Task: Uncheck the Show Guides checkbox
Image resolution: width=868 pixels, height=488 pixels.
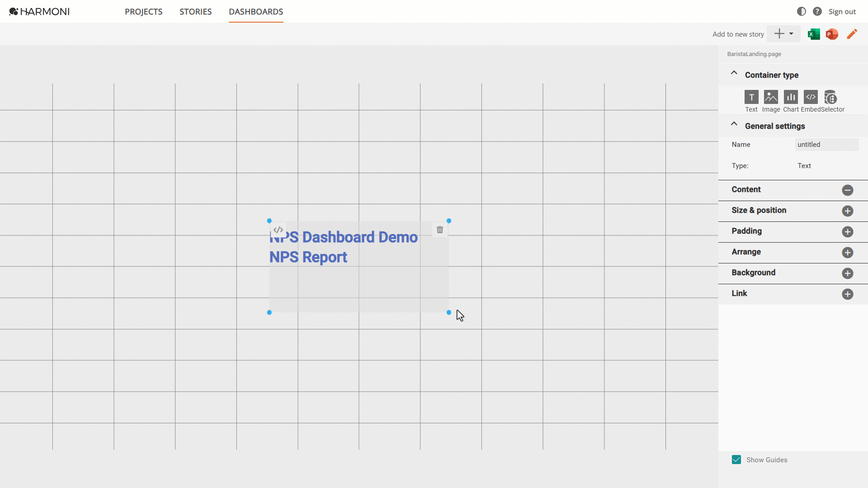Action: (x=736, y=460)
